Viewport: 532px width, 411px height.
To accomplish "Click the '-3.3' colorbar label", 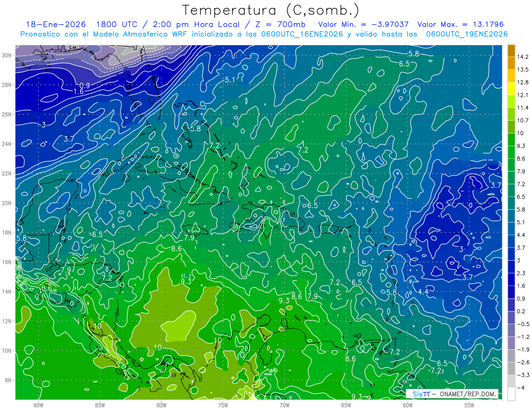I will point(523,375).
